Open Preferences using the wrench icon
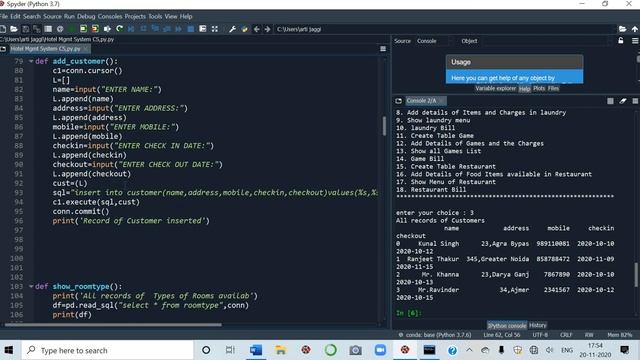Image resolution: width=640 pixels, height=360 pixels. point(232,29)
